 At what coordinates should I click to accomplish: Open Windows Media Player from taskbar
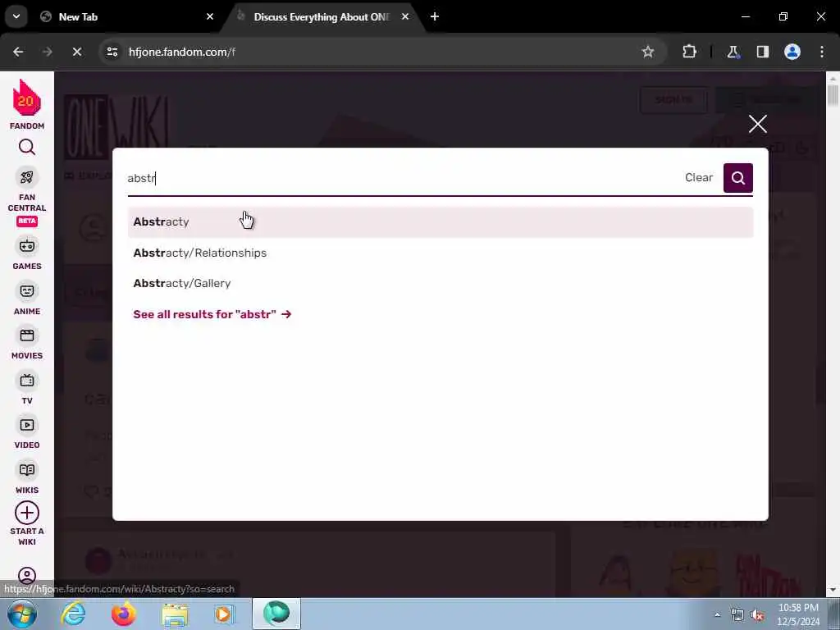tap(225, 614)
